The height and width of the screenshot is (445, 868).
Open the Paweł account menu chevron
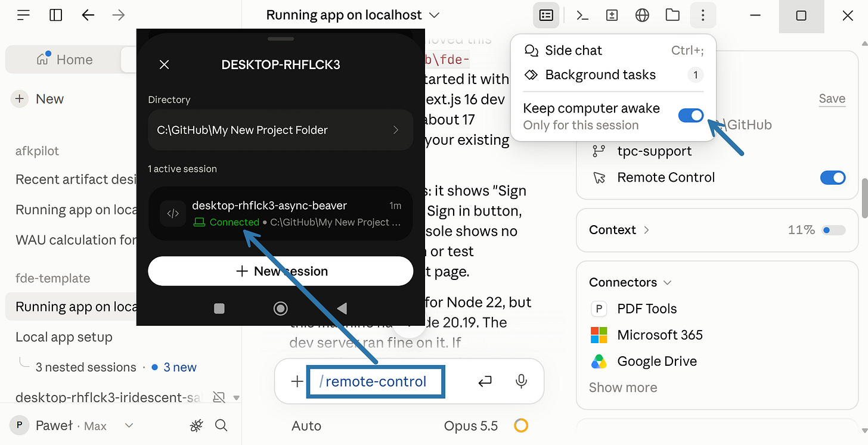point(129,425)
